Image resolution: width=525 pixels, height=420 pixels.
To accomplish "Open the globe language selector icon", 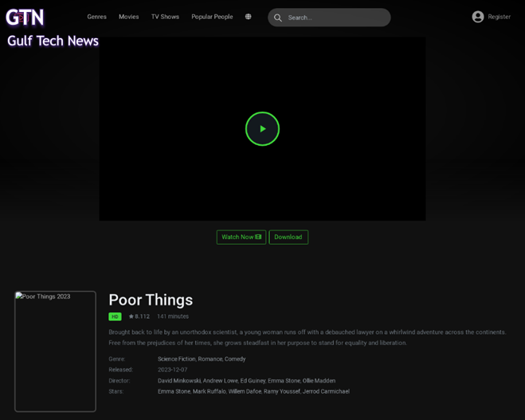I will click(x=248, y=17).
